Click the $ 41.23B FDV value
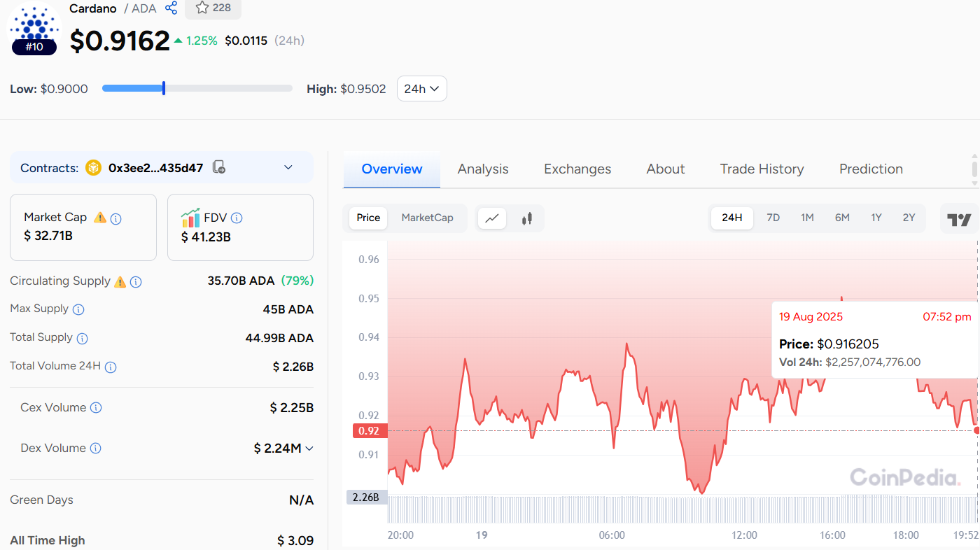980x550 pixels. pos(206,237)
